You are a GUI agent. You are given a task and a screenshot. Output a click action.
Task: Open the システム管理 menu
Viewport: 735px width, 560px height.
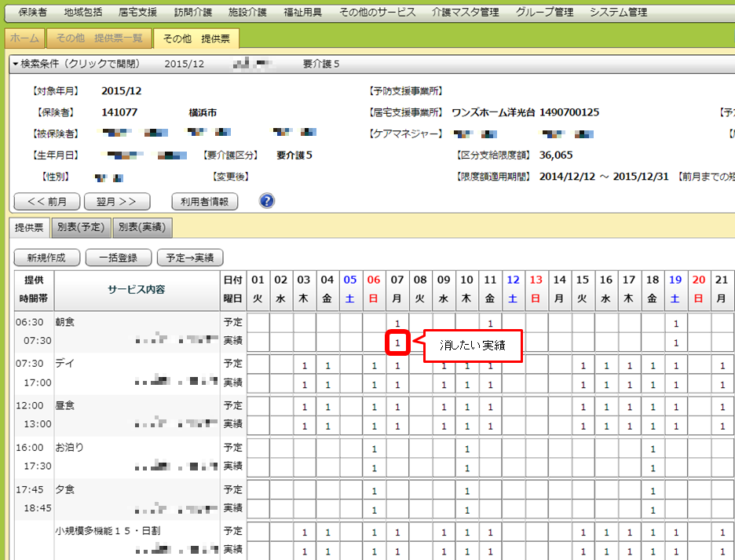618,12
